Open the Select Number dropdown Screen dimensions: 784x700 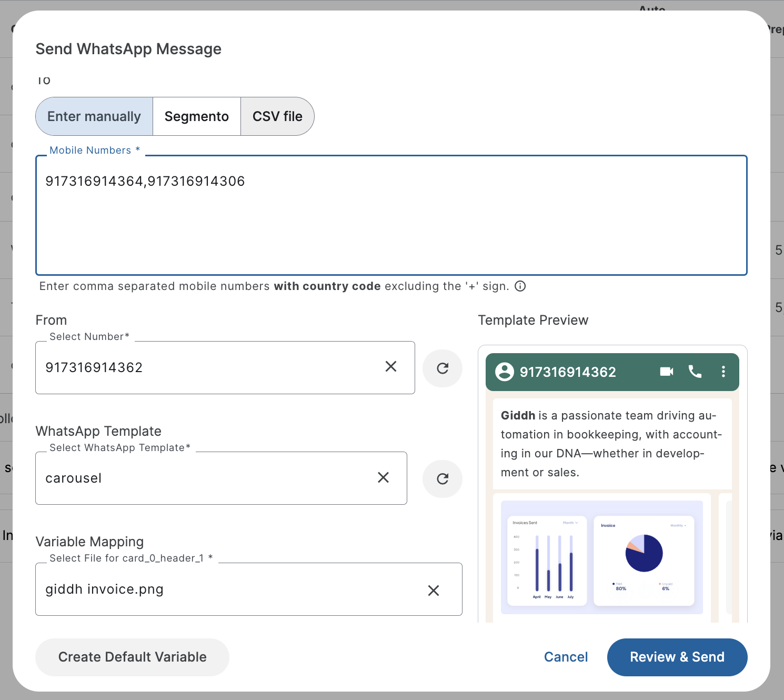click(225, 367)
